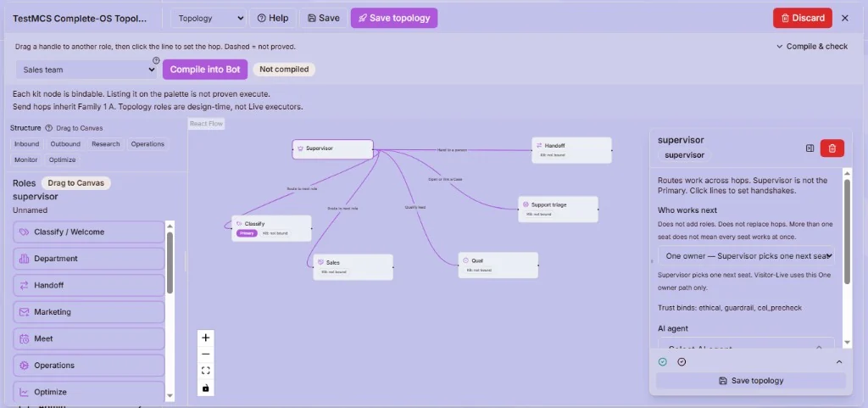Click the Support triage node icon
Image resolution: width=868 pixels, height=408 pixels.
(526, 204)
